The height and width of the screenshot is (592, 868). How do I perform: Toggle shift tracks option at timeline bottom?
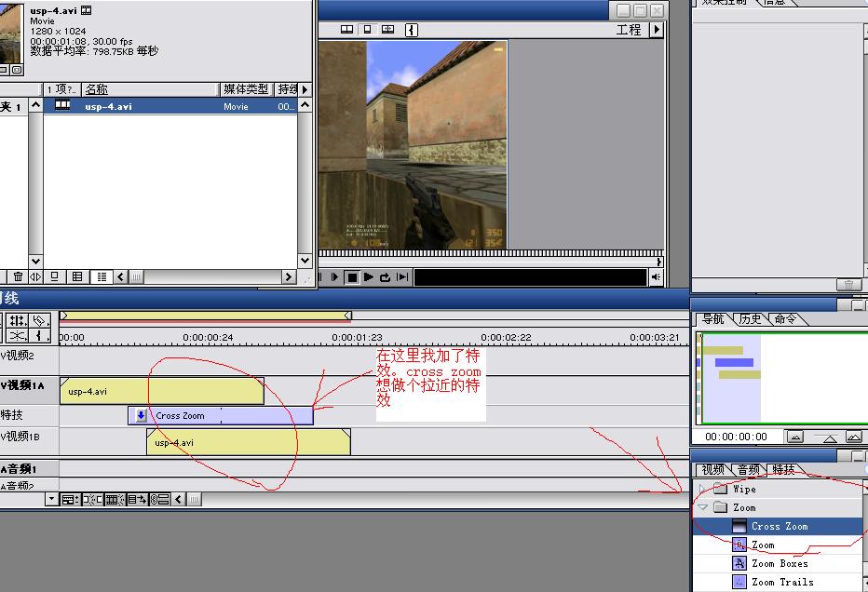(x=137, y=500)
